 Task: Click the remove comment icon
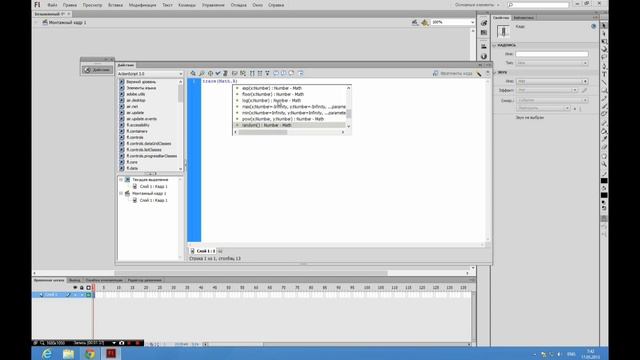tap(291, 73)
